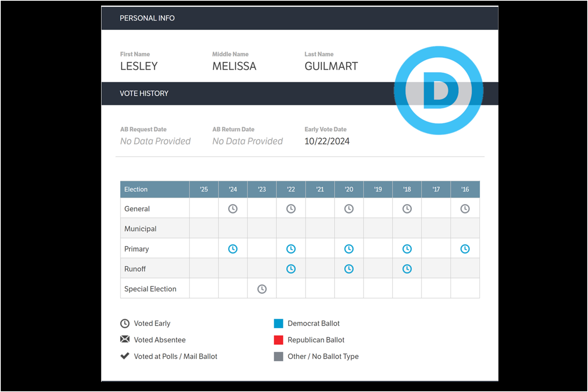Select the '22 column header
Viewport: 588px width, 392px height.
[291, 189]
